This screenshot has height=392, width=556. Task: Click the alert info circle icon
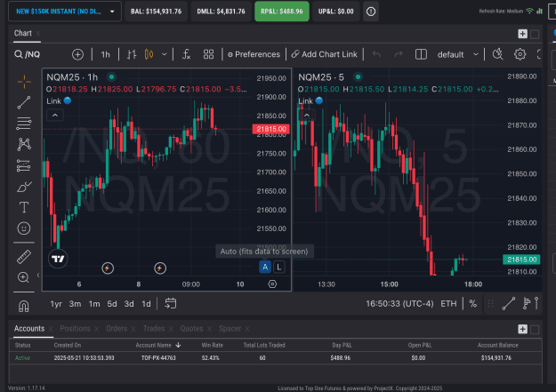click(371, 12)
